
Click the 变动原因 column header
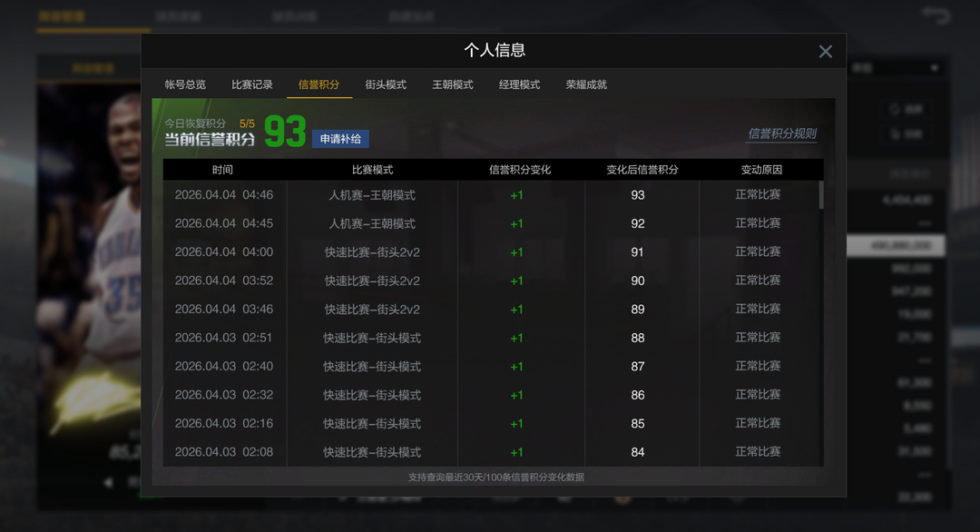[761, 170]
